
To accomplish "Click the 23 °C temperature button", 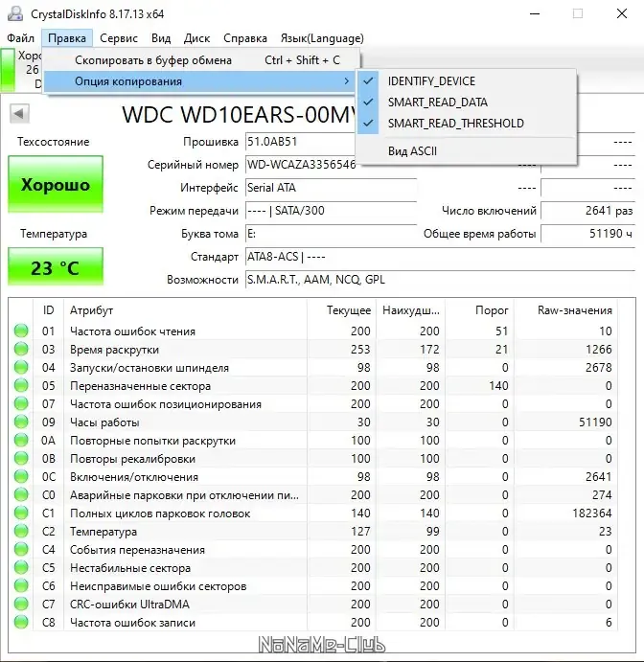I will 56,267.
